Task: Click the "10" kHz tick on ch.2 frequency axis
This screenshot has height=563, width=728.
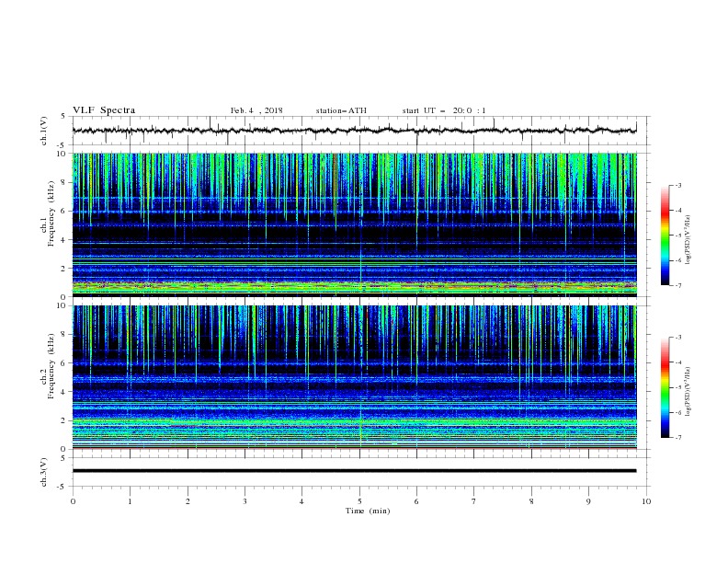Action: tap(62, 305)
